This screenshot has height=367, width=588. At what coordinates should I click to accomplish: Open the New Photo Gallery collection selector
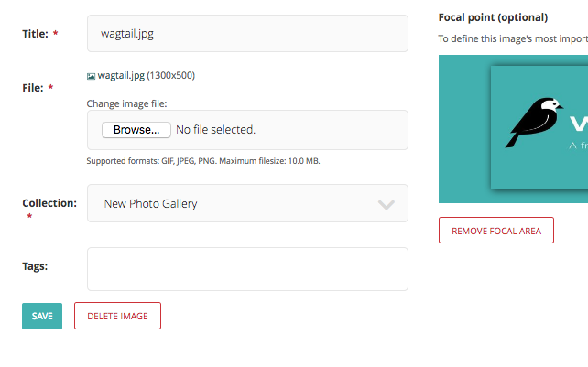click(x=226, y=204)
